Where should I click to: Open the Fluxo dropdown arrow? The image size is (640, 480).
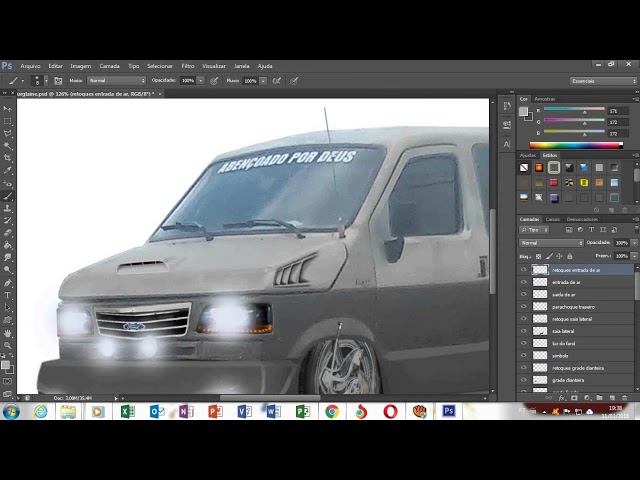[x=263, y=81]
